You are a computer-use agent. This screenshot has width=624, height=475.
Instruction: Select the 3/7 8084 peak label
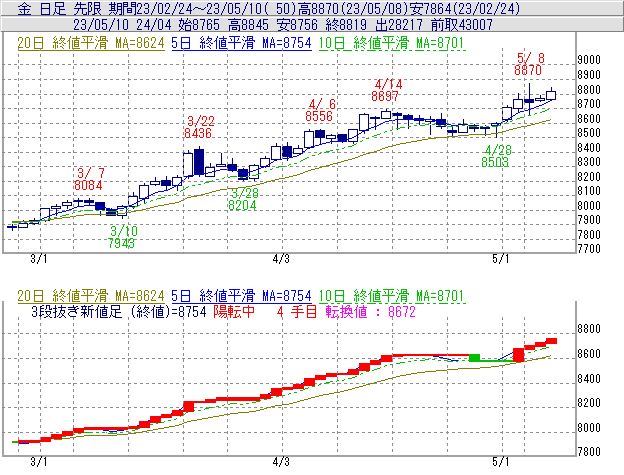(89, 179)
